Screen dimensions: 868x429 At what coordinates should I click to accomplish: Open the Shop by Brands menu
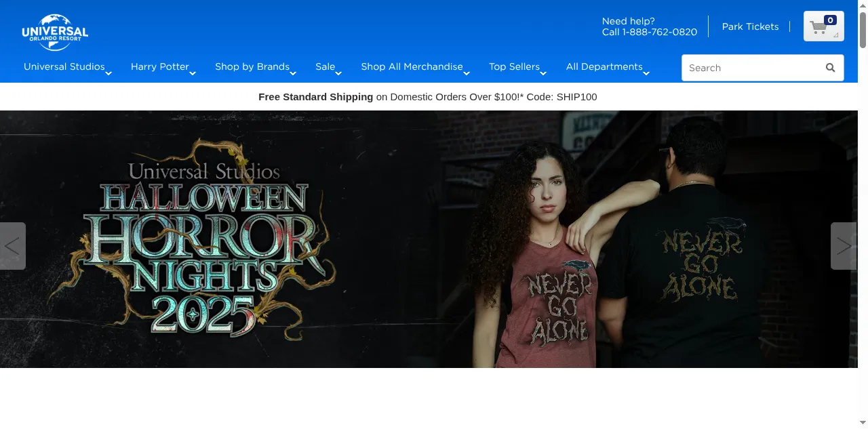click(252, 66)
